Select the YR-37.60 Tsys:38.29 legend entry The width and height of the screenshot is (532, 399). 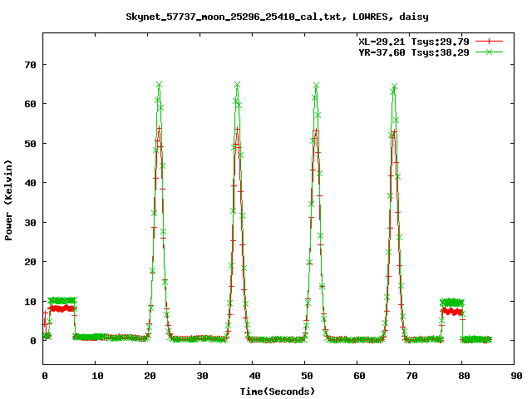(x=414, y=52)
